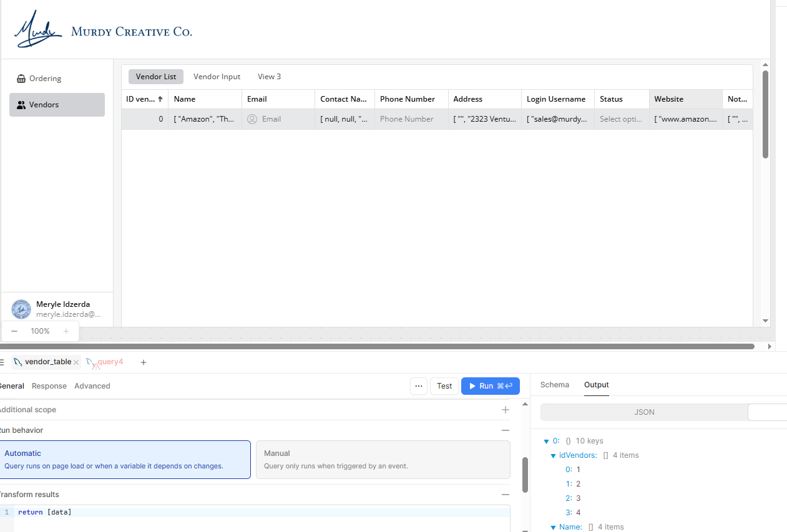Click the Ordering basket icon in sidebar
Viewport: 787px width, 532px height.
21,79
